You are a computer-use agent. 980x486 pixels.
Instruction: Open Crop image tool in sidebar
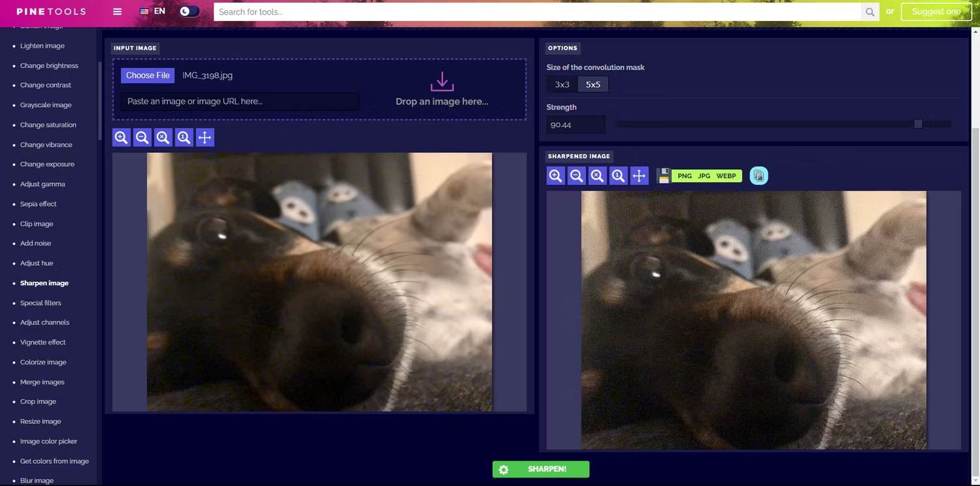[x=38, y=402]
